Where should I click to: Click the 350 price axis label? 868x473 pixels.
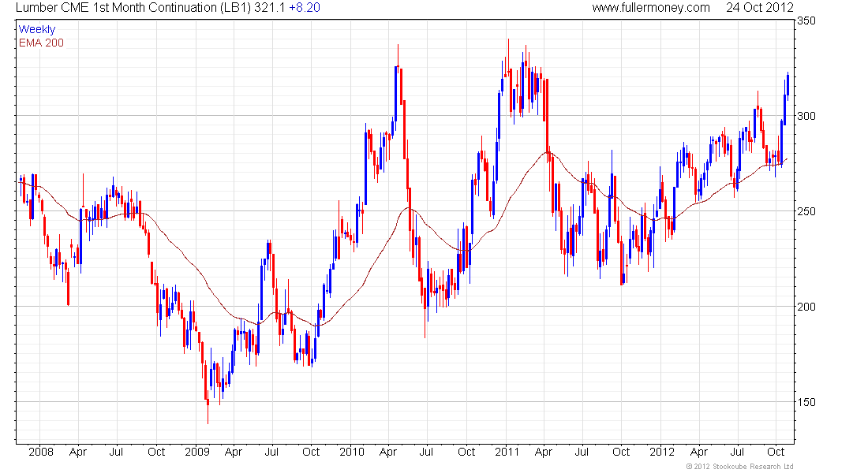click(806, 21)
